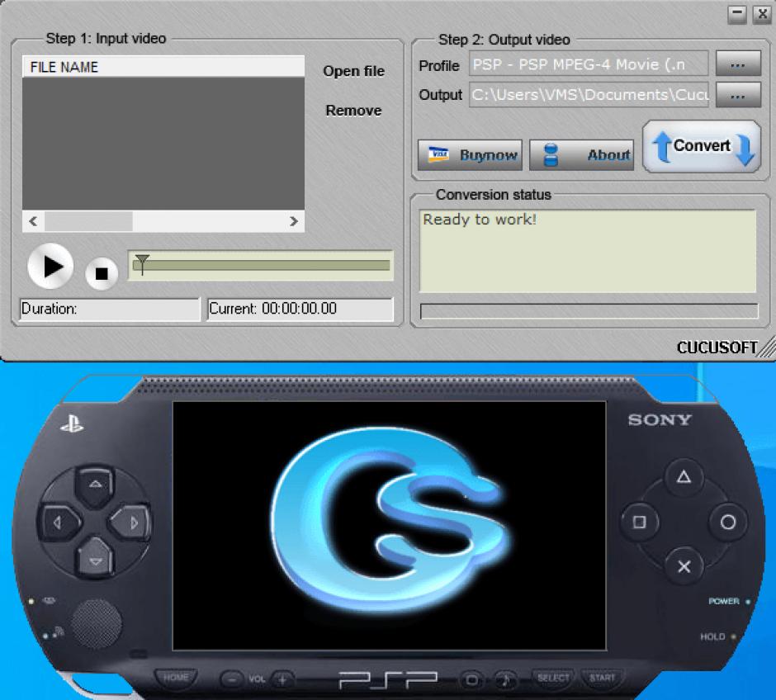
Task: Open the Profile browse button
Action: click(738, 64)
